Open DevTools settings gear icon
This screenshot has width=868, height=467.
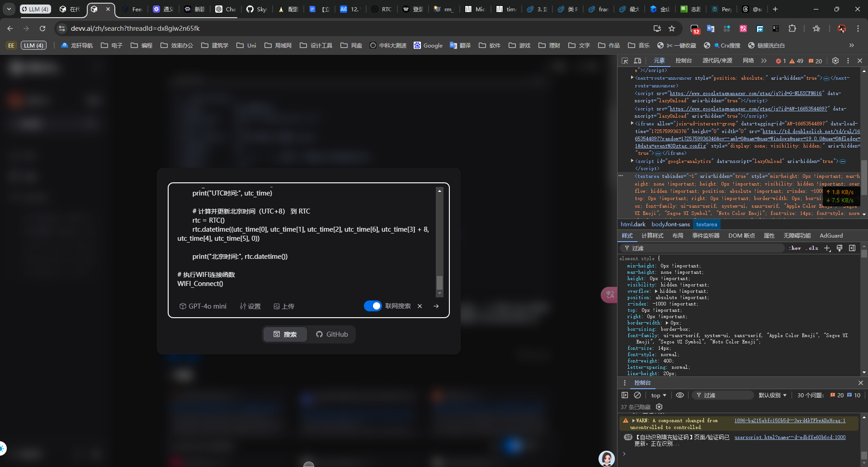835,61
